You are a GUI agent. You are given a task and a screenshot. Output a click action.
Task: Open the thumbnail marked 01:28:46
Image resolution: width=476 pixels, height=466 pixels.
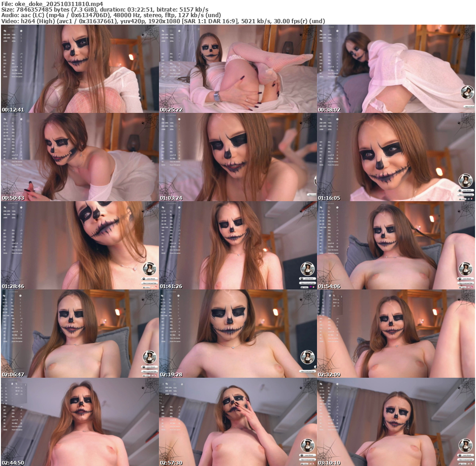pos(79,245)
